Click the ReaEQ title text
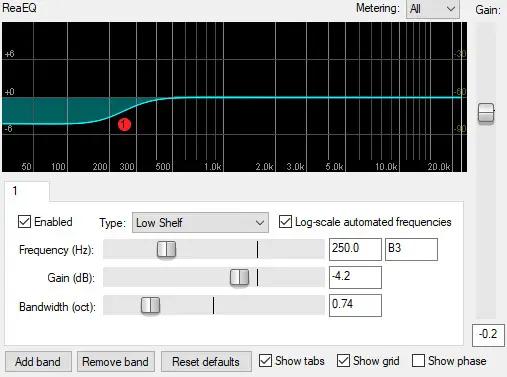 pyautogui.click(x=19, y=8)
